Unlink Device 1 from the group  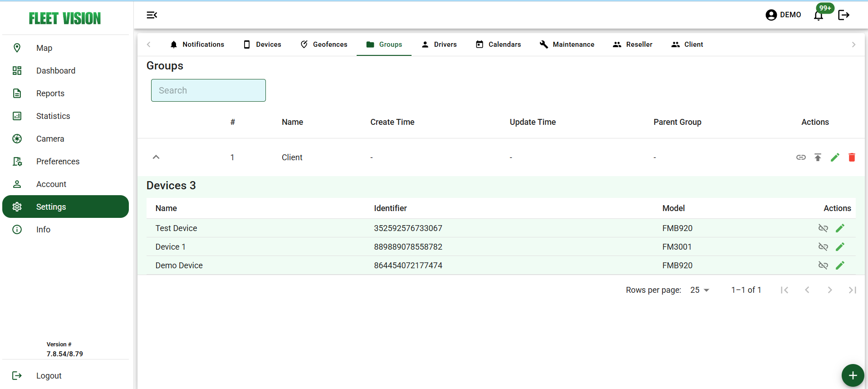[x=823, y=246]
